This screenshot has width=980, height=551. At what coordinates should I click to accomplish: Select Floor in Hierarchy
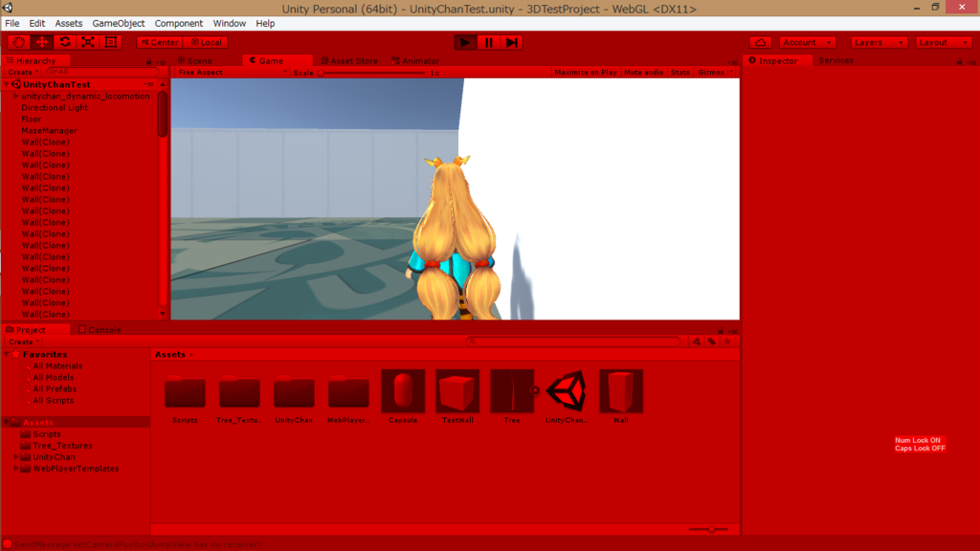tap(32, 120)
